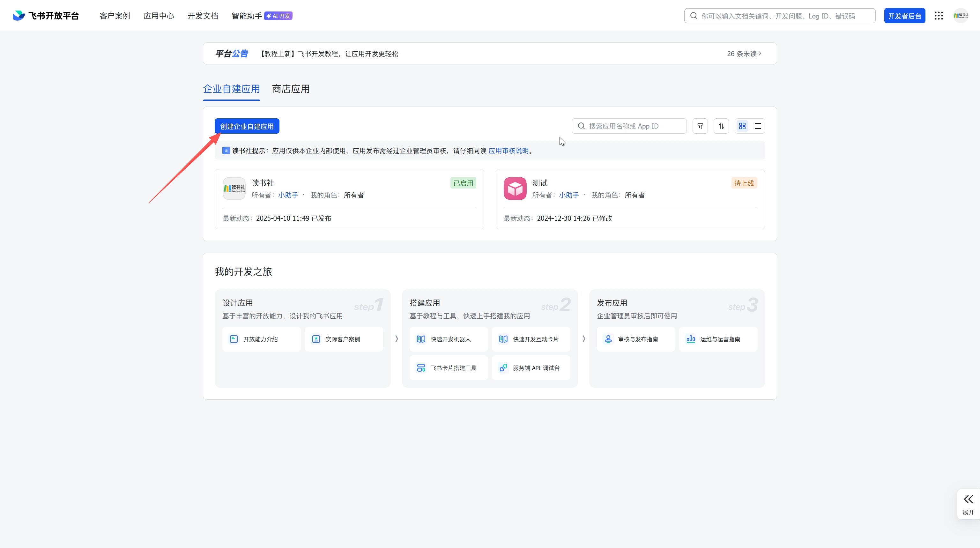Click the 飞书开放平台 logo
980x548 pixels.
pos(46,16)
